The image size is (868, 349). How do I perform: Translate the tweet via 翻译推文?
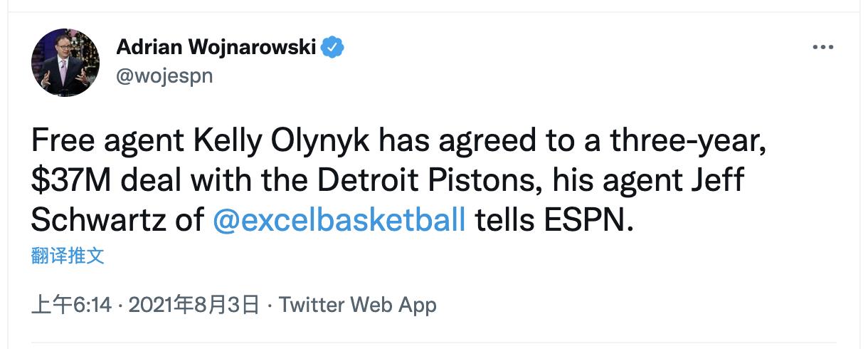coord(68,256)
